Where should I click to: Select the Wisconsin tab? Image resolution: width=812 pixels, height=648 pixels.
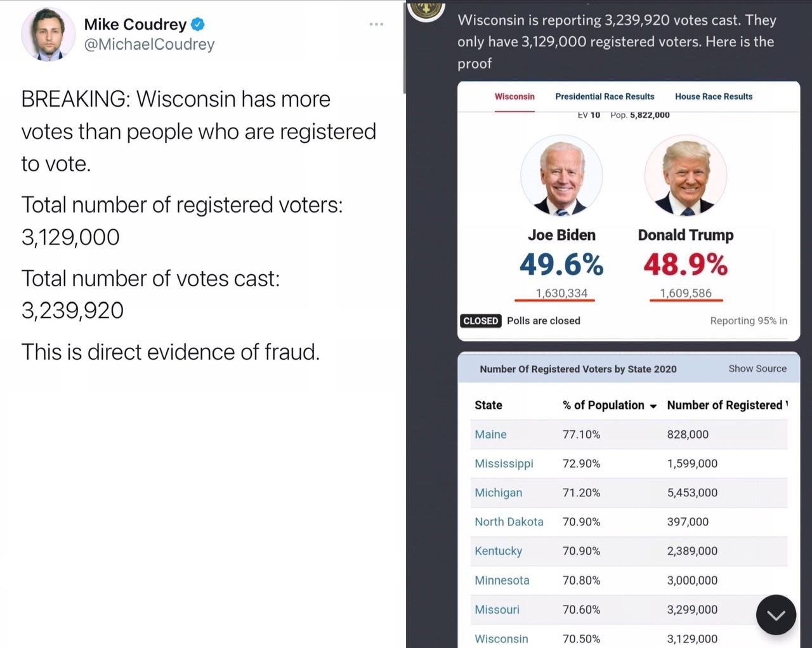514,96
